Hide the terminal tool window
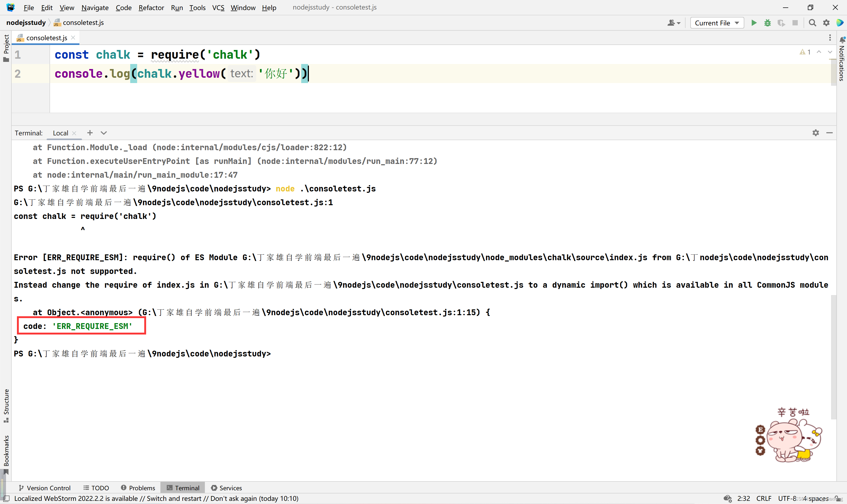The height and width of the screenshot is (504, 847). [829, 133]
